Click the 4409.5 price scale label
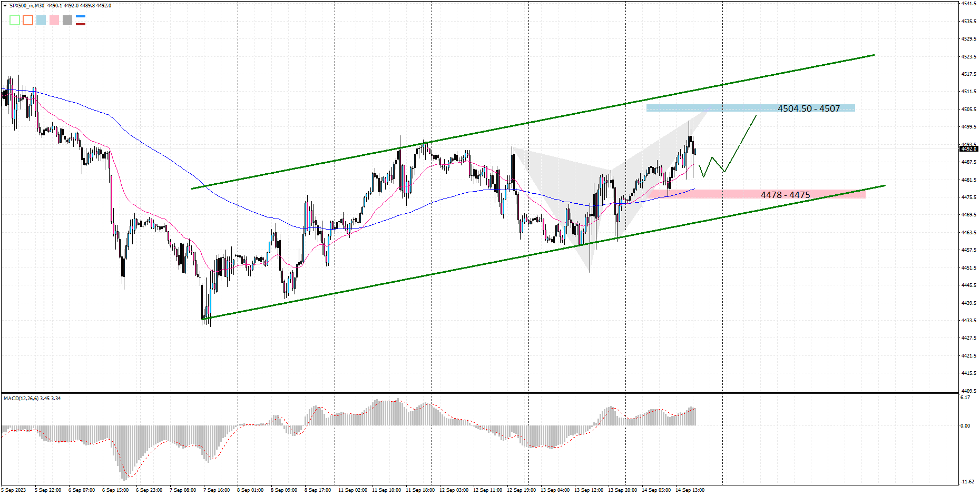Screen dimensions: 980x496 click(968, 391)
